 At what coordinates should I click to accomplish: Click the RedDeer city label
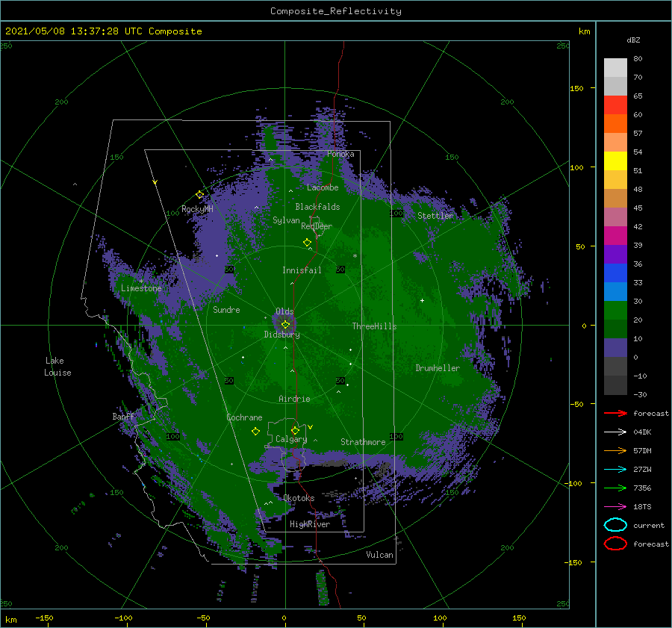317,226
